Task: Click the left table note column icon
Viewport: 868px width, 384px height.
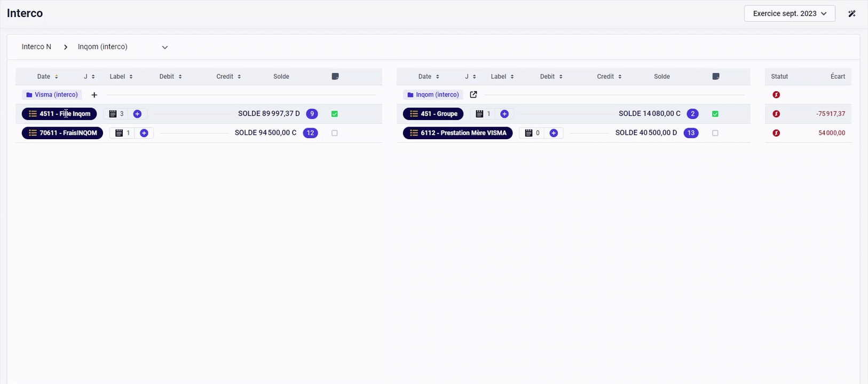Action: 335,77
